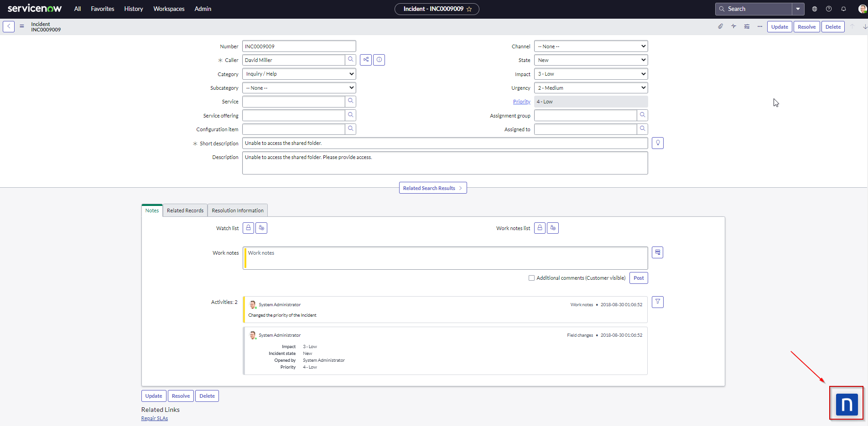The width and height of the screenshot is (868, 426).
Task: Open the History menu
Action: point(134,9)
